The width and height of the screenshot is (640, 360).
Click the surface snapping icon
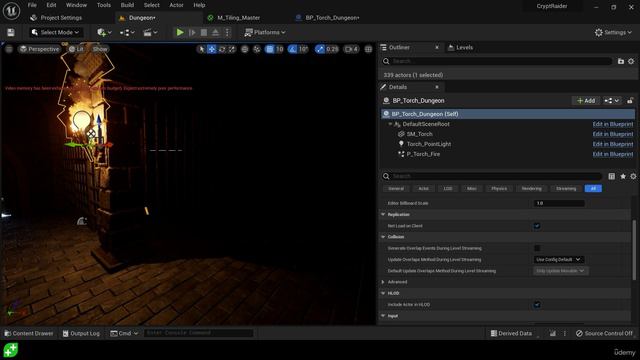257,49
